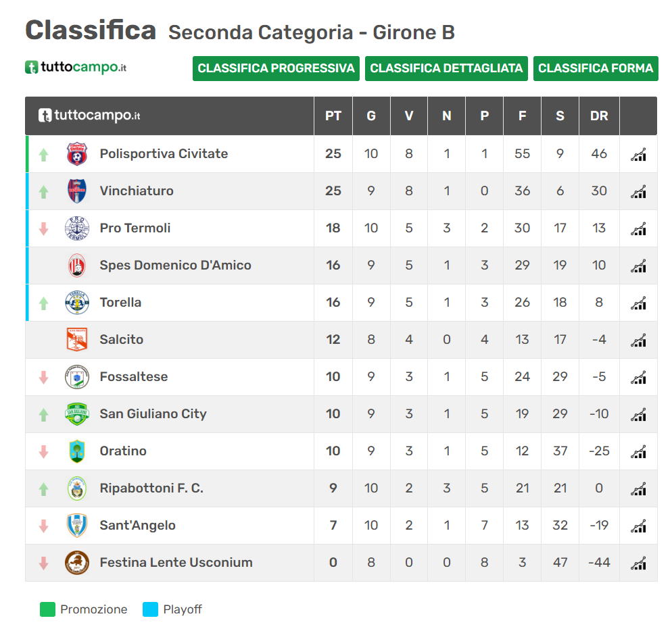Open Polisportiva Civitate stats chart icon
Viewport: 672px width, 631px height.
pos(638,154)
